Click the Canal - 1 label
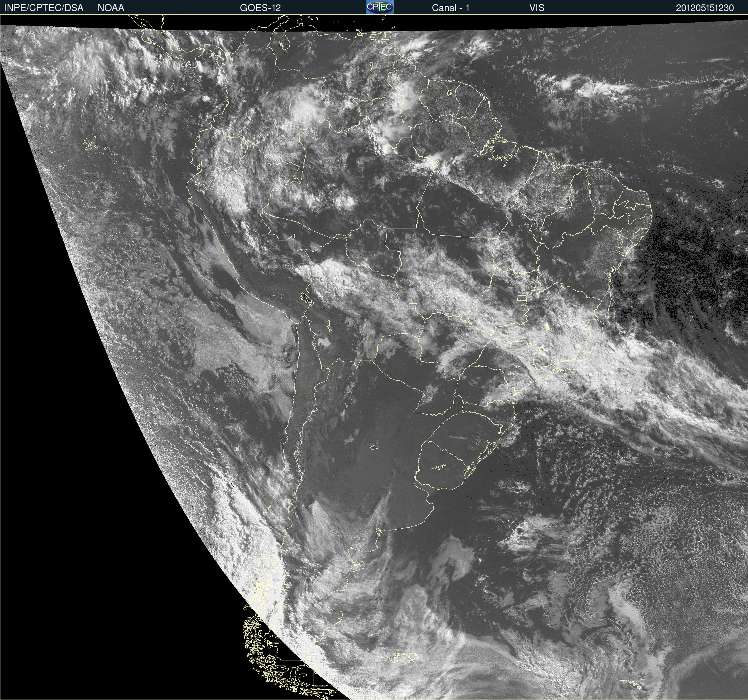748x700 pixels. pos(450,8)
